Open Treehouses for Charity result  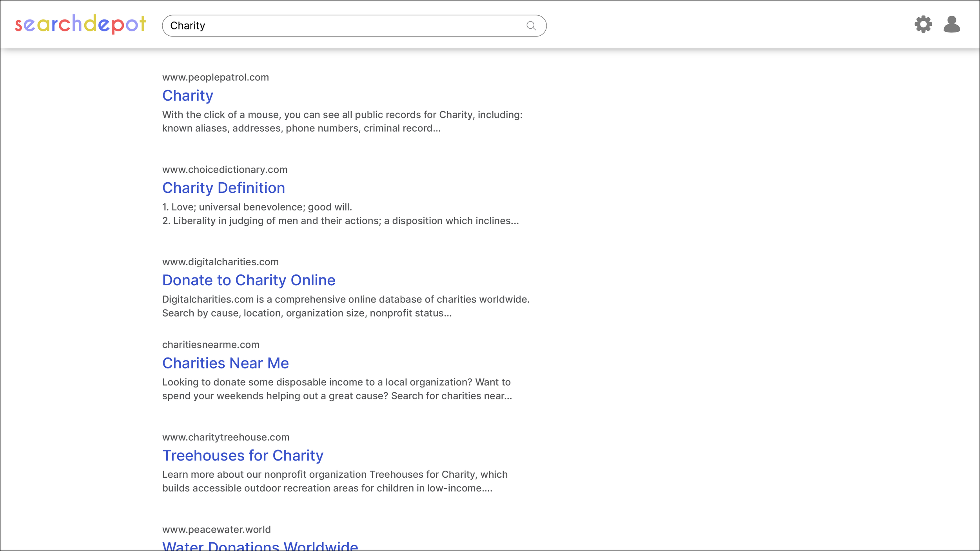(243, 455)
